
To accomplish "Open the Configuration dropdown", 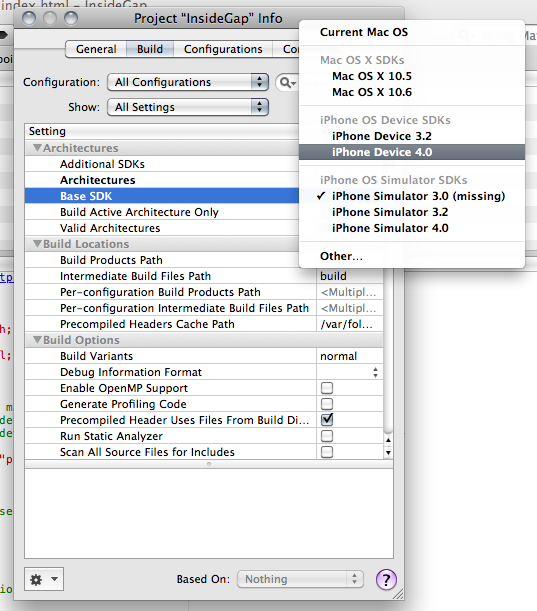I will tap(188, 82).
